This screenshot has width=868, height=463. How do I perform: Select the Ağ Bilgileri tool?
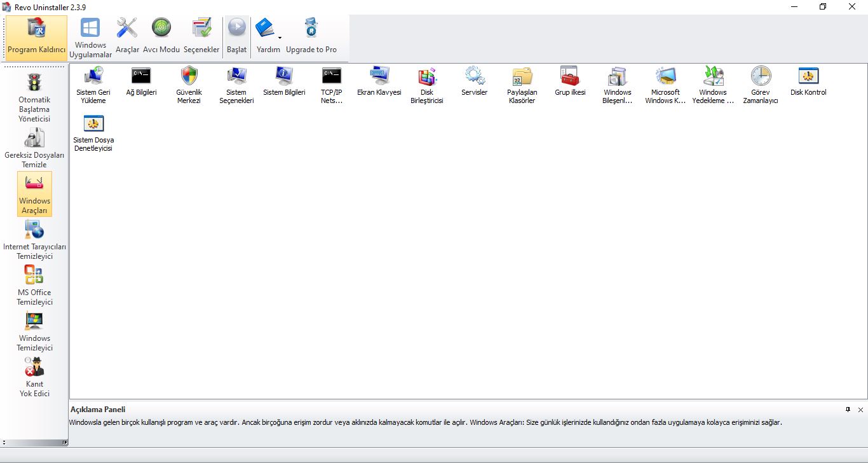click(141, 81)
